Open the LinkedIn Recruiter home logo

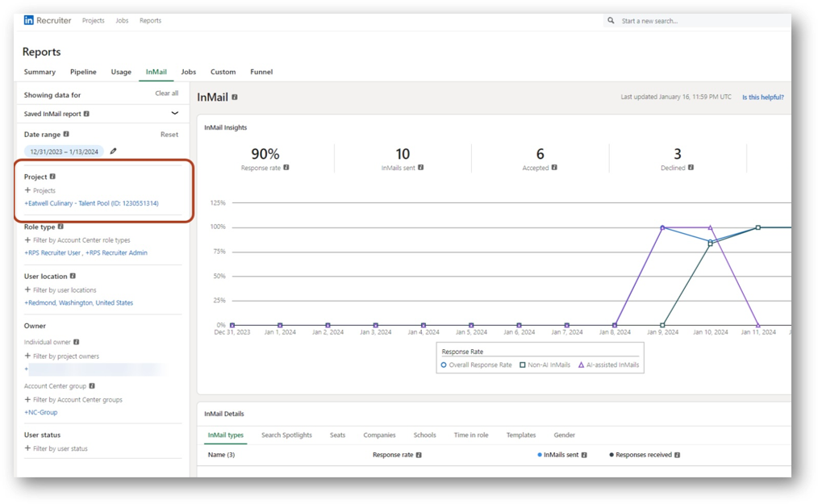(x=48, y=20)
